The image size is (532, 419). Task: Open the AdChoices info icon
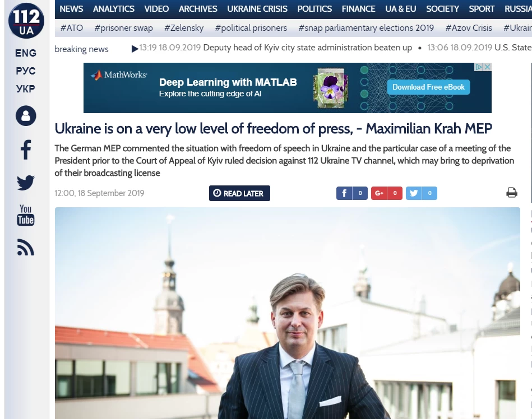[x=479, y=67]
